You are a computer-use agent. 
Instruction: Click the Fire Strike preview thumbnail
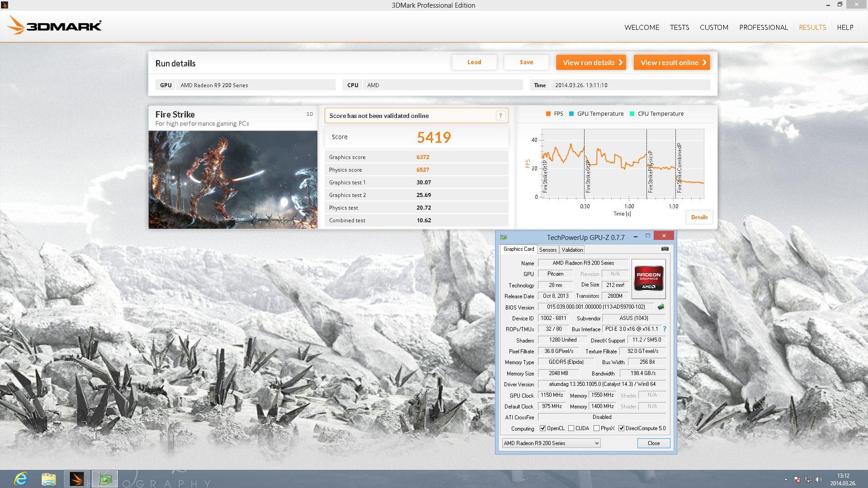(233, 180)
